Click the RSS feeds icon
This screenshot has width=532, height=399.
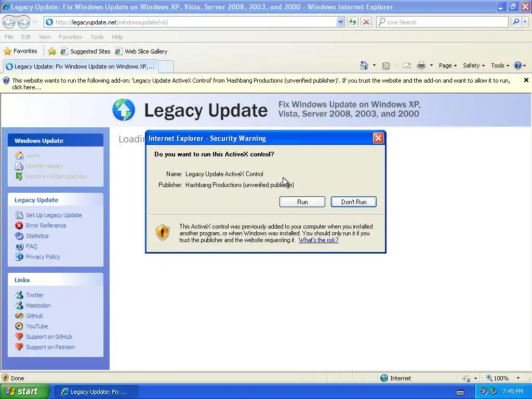point(386,66)
